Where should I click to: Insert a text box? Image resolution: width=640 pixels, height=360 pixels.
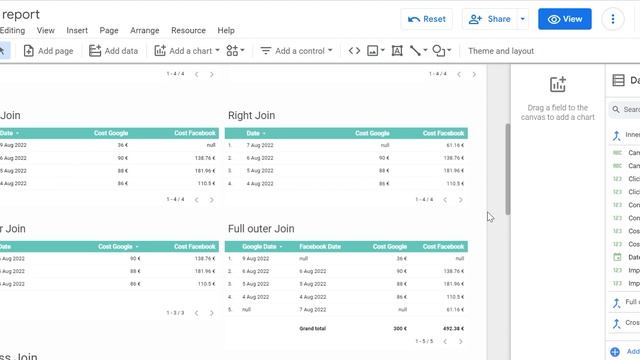[x=397, y=51]
